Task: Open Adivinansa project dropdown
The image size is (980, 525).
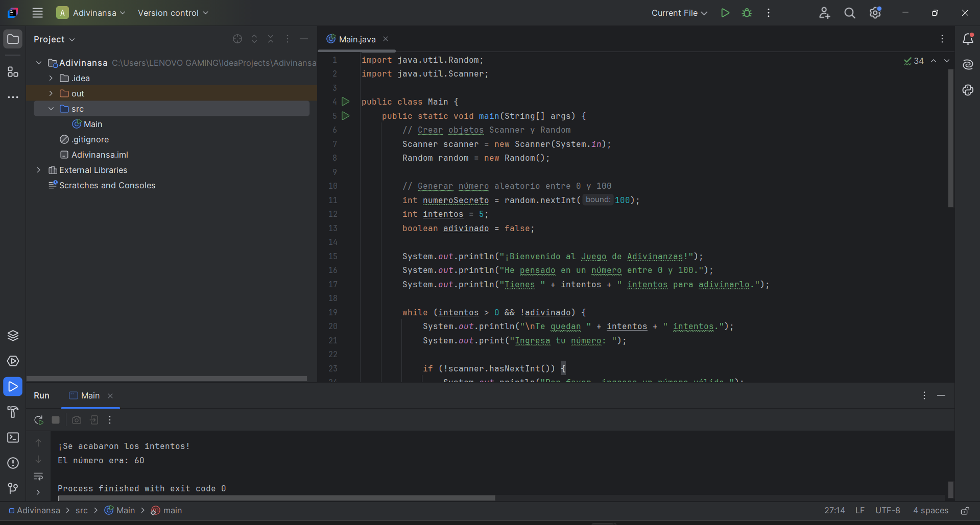Action: click(x=91, y=13)
